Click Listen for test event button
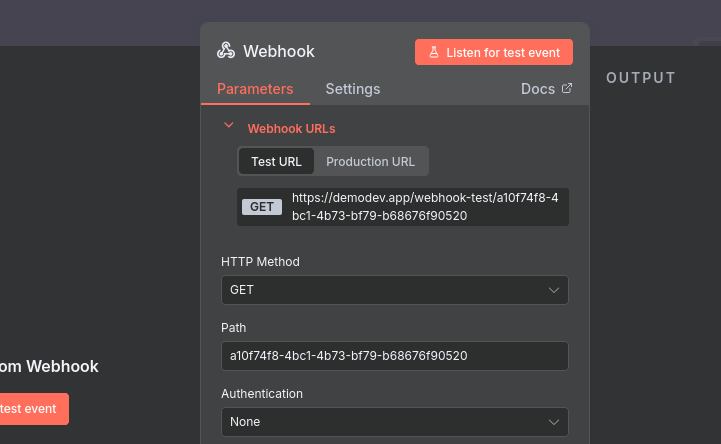 (494, 52)
